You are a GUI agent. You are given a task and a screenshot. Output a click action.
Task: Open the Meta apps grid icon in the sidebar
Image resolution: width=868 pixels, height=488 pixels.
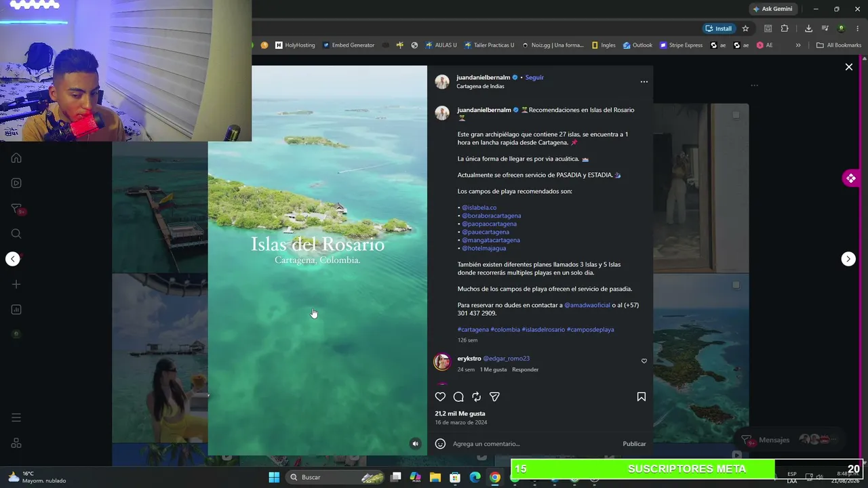[x=16, y=443]
